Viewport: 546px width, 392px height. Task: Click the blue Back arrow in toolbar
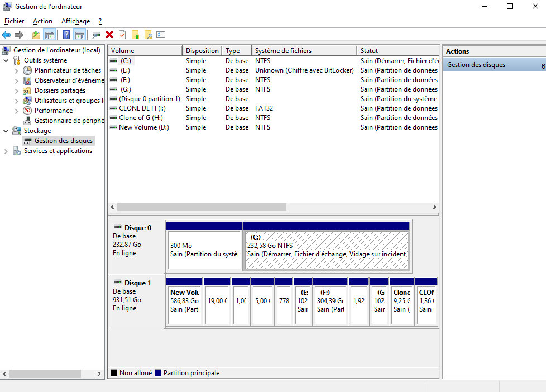tap(6, 35)
